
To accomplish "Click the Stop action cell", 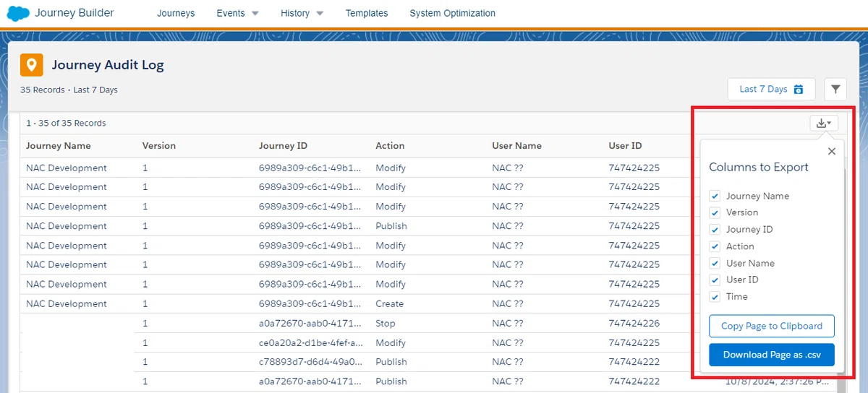I will [386, 323].
